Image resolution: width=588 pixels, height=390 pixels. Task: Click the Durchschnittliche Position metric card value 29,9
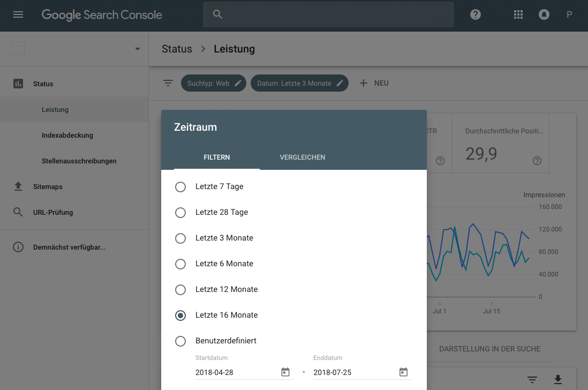481,153
